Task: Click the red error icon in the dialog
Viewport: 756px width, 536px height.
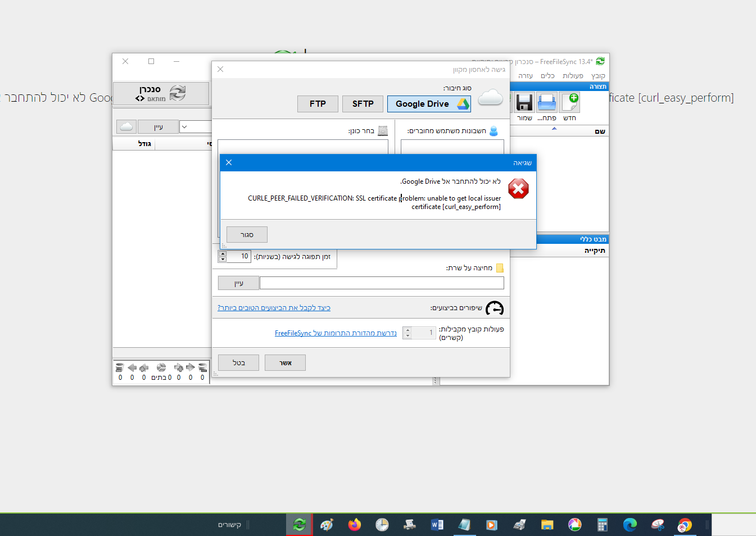Action: [x=518, y=189]
